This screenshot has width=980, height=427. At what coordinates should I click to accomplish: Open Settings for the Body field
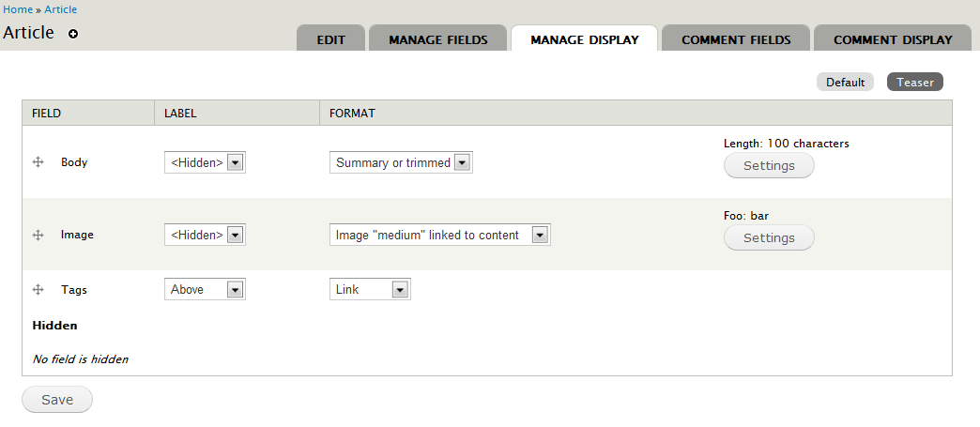(769, 165)
